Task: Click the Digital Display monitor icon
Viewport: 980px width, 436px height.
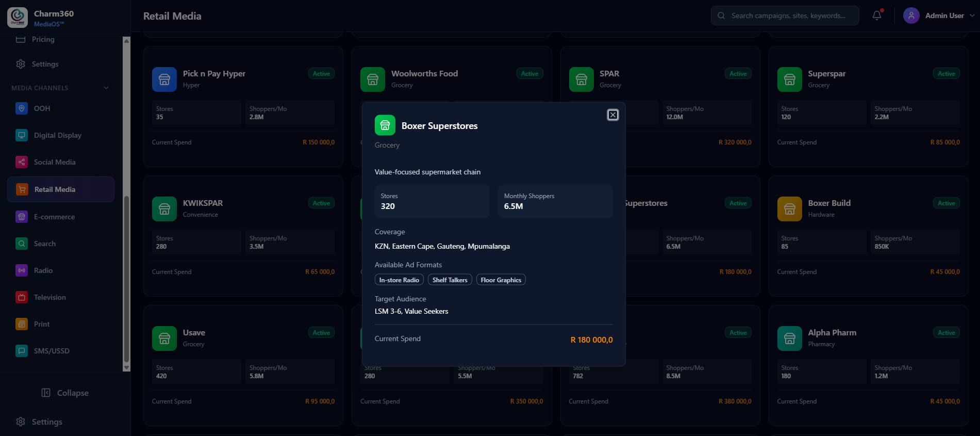Action: click(x=22, y=135)
